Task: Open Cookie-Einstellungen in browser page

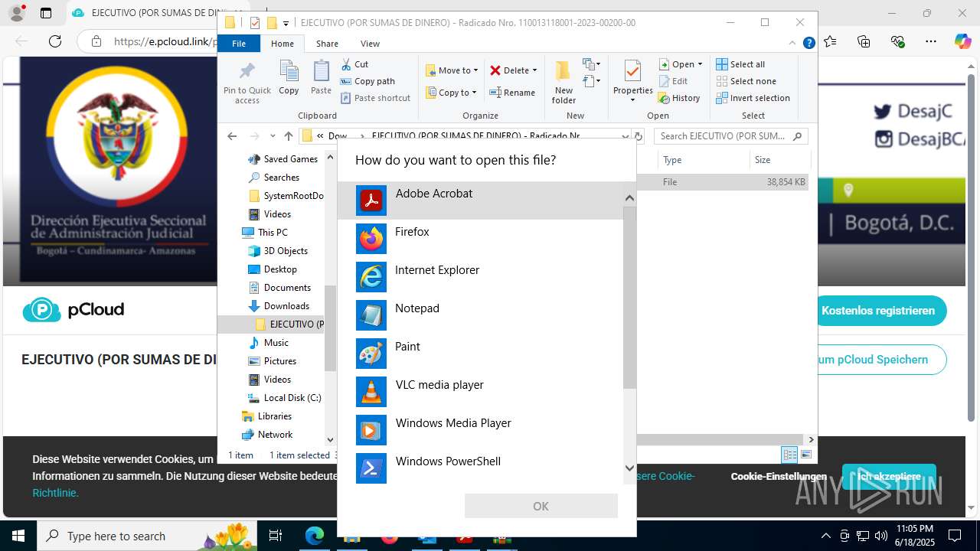Action: click(779, 476)
